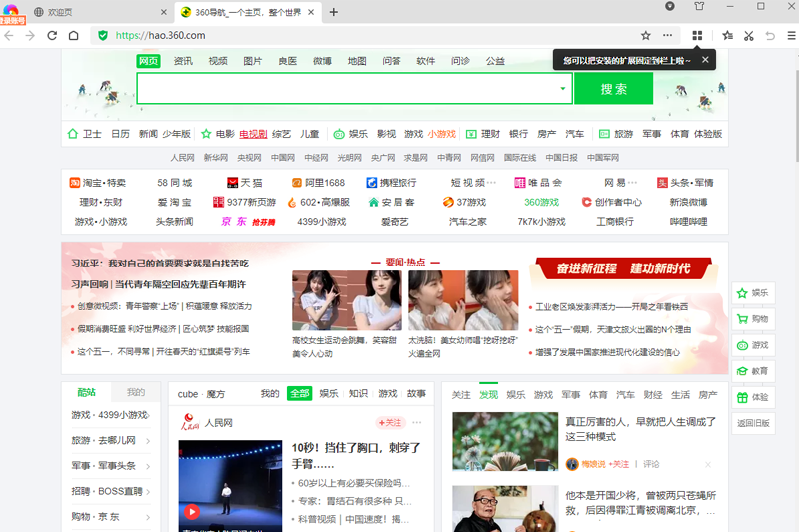799x532 pixels.
Task: Expand the search box suggestion dropdown
Action: click(x=562, y=88)
